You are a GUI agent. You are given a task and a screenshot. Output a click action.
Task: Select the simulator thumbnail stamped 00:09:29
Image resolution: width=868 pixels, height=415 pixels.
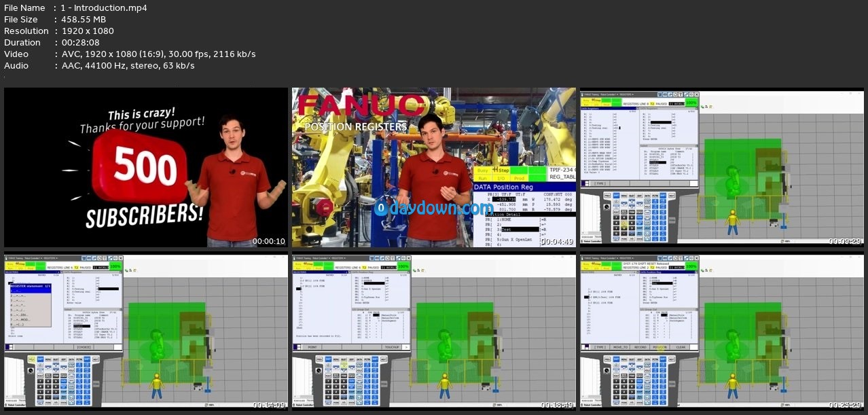(x=722, y=167)
